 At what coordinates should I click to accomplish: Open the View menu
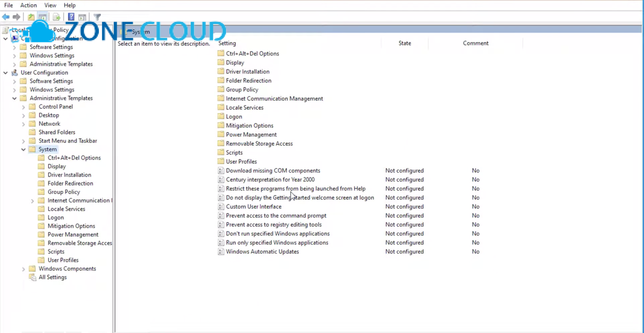coord(50,5)
